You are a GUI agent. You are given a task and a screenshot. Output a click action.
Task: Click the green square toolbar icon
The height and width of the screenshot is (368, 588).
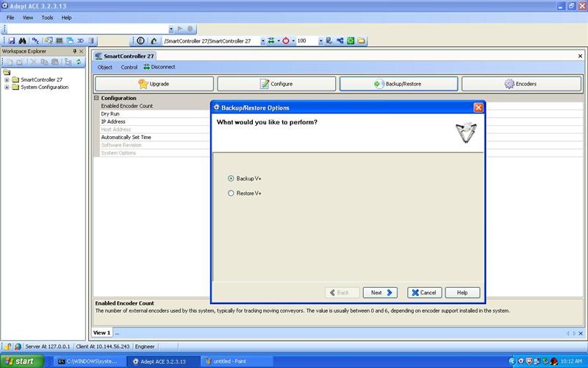click(351, 40)
